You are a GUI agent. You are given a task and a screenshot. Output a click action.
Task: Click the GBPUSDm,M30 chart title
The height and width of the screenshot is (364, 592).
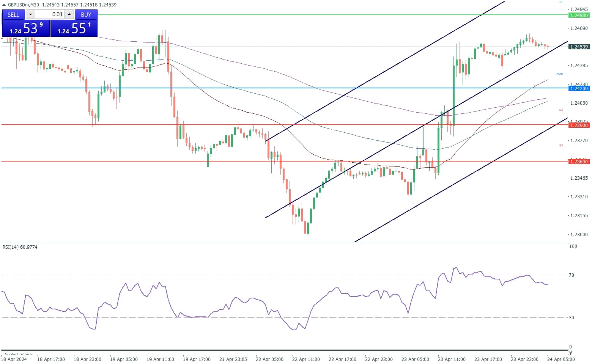click(x=24, y=5)
